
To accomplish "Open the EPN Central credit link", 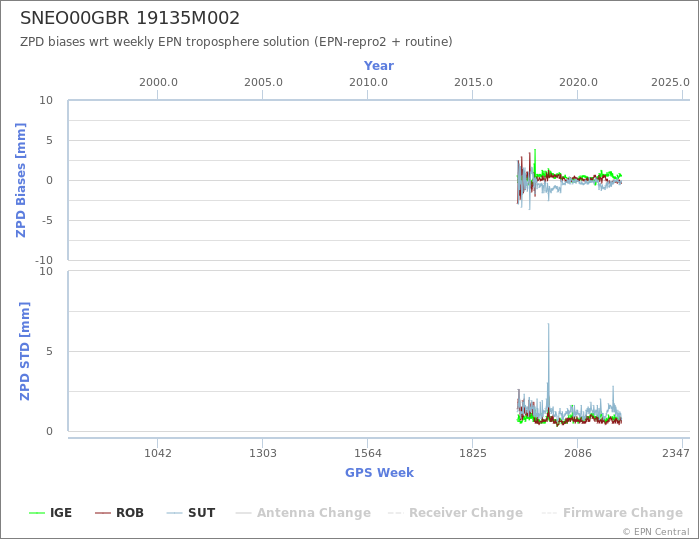I will (656, 532).
